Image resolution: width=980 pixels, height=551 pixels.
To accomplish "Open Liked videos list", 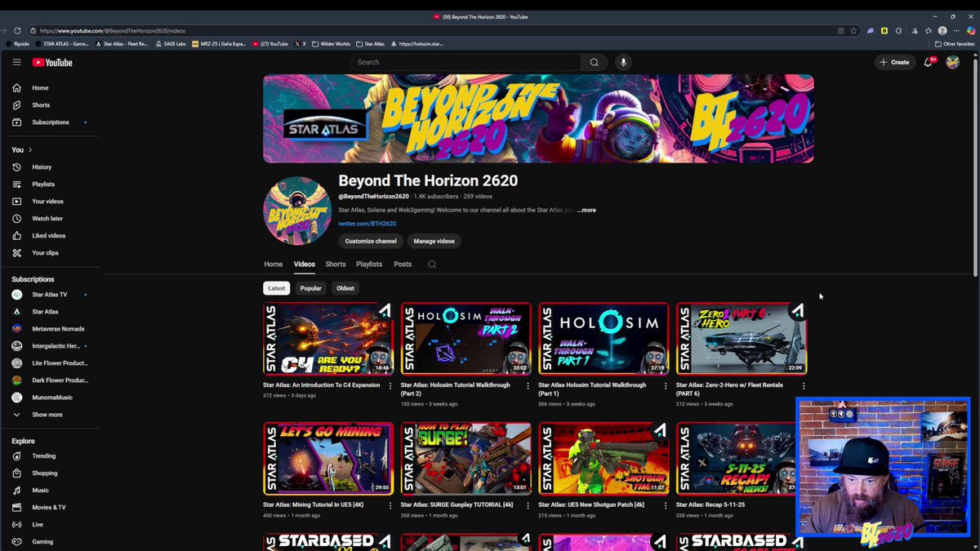I will coord(51,236).
